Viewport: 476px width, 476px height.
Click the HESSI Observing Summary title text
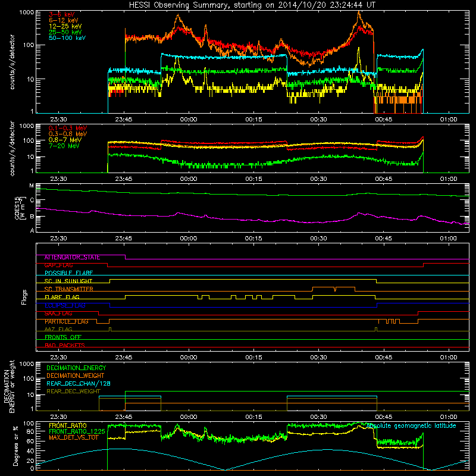click(x=252, y=5)
